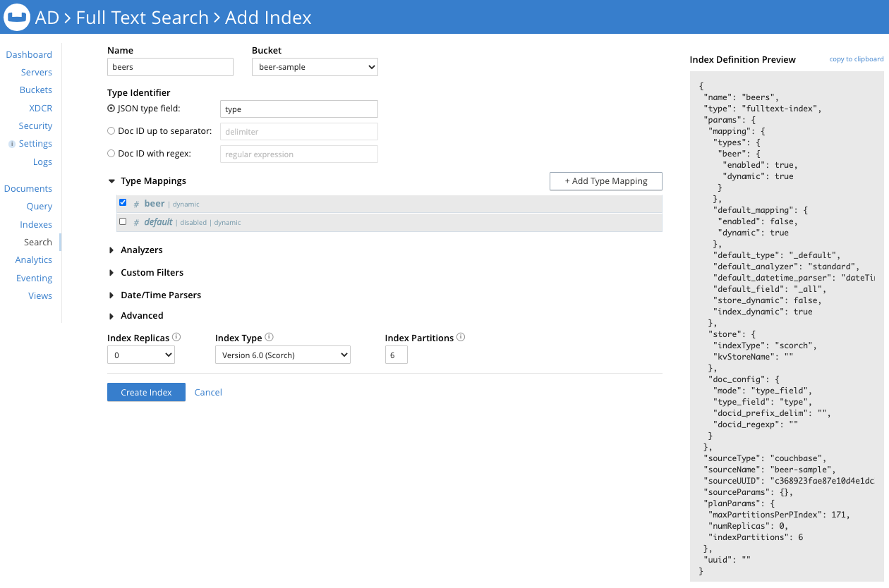Click the index Name input field
Viewport: 889px width, 588px height.
pyautogui.click(x=170, y=67)
